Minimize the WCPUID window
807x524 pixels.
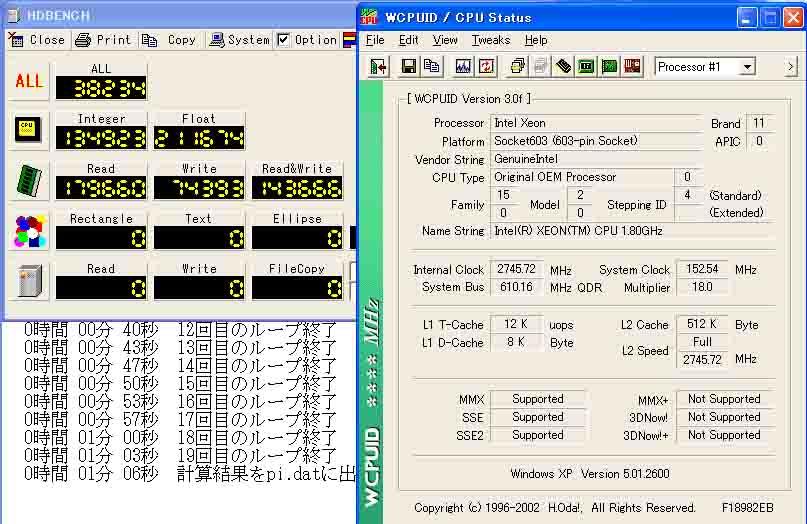pyautogui.click(x=747, y=18)
